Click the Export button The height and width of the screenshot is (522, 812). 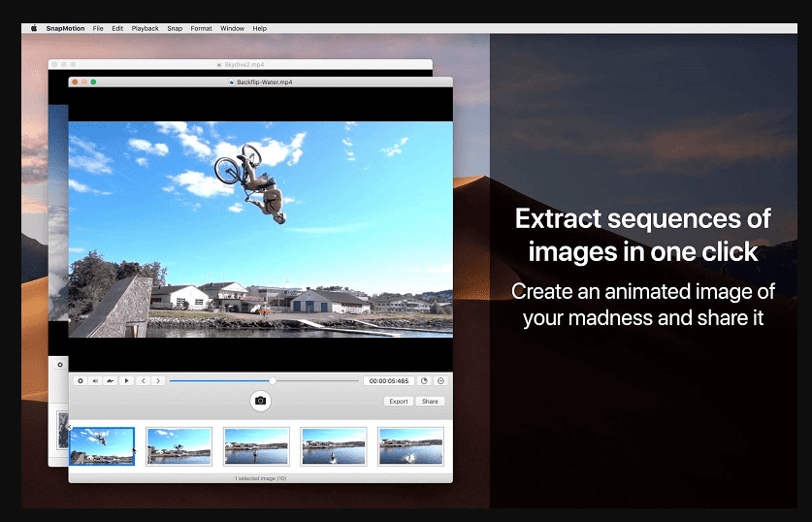point(398,402)
